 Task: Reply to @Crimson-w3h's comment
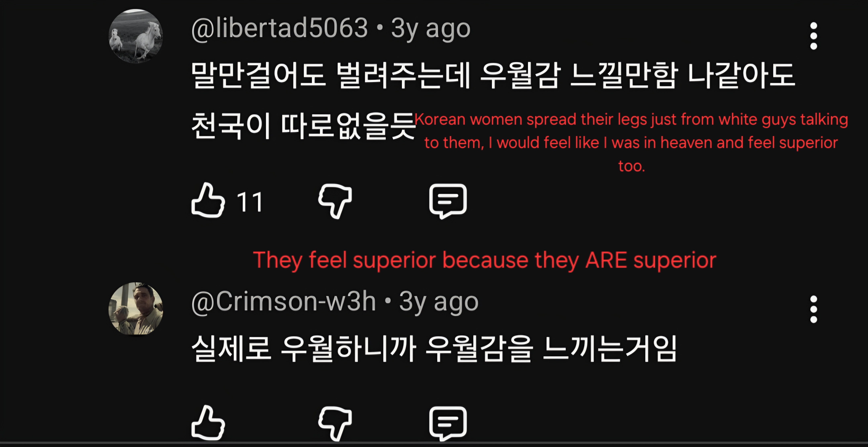[448, 424]
